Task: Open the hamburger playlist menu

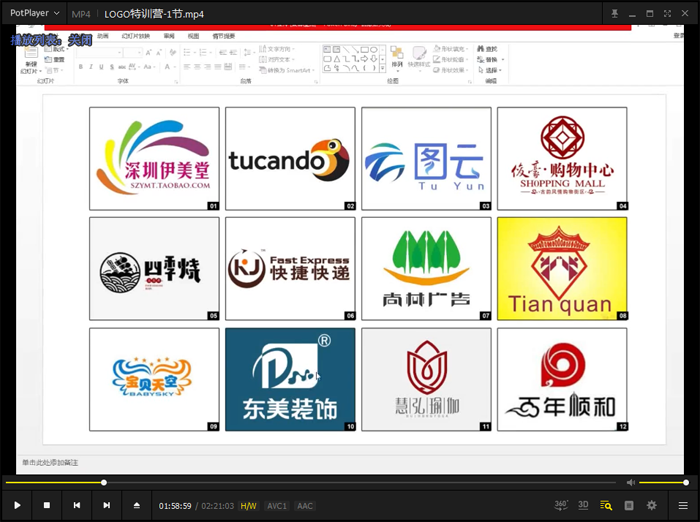Action: pyautogui.click(x=683, y=506)
